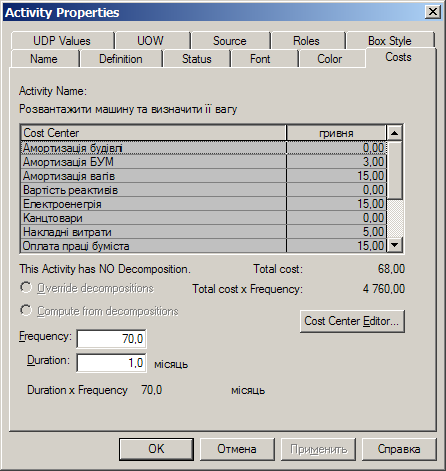Click the Накладні витрати value 5,00
The height and width of the screenshot is (471, 446).
tap(373, 232)
